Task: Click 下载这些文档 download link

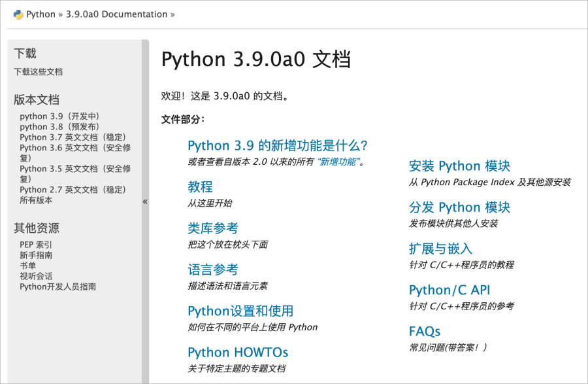Action: 39,72
